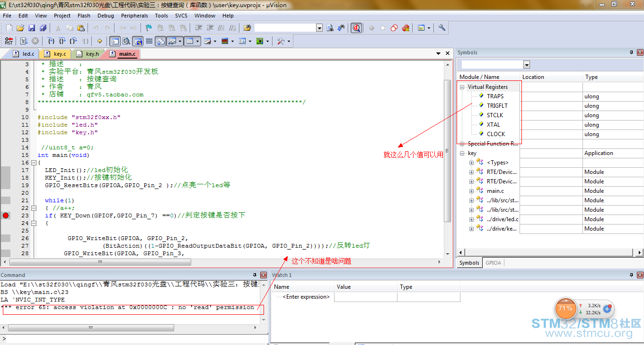Expand the ../drive/led.c module node

coord(471,219)
